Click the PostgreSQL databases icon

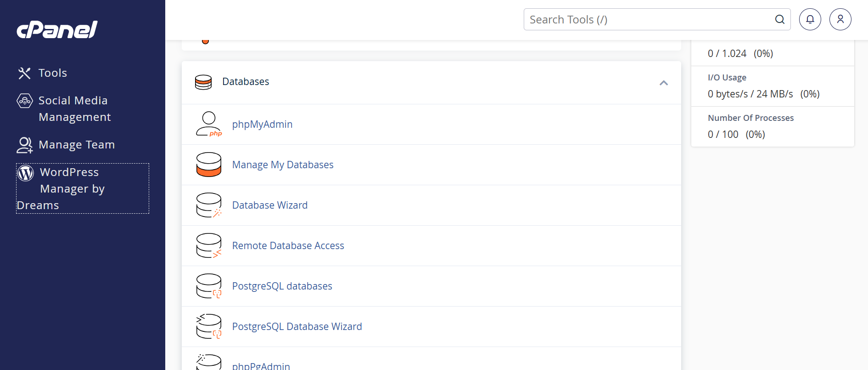(x=209, y=286)
